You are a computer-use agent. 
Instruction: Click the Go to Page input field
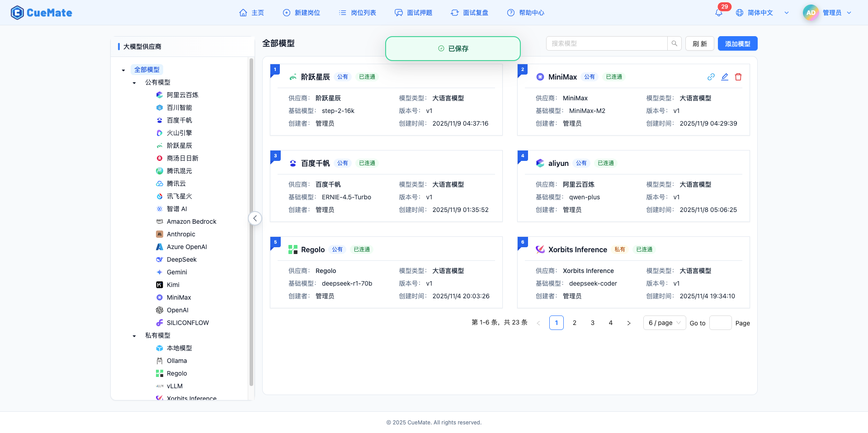click(x=721, y=323)
